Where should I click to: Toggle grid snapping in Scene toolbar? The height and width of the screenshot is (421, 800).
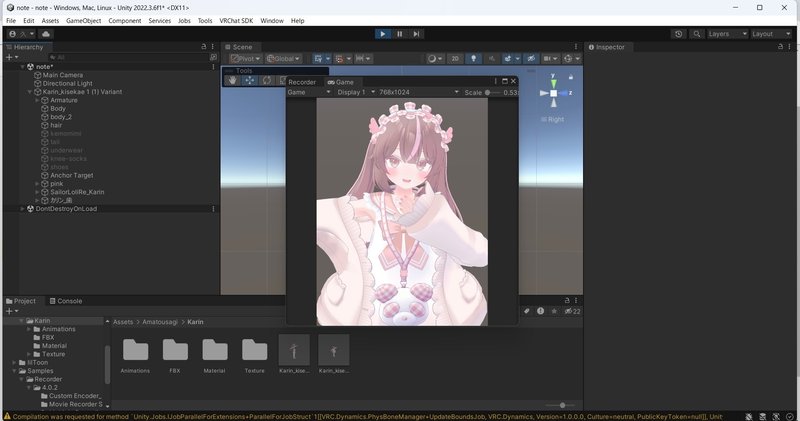pos(339,59)
